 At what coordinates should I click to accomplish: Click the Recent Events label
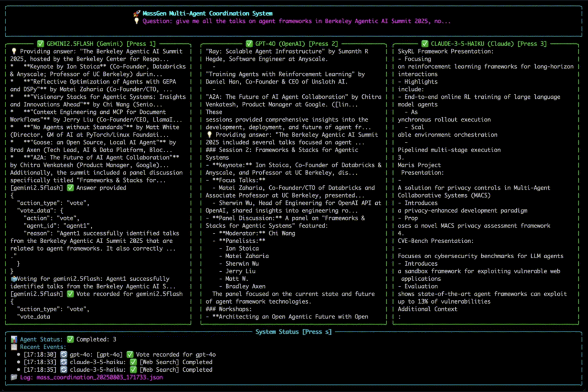coord(43,347)
